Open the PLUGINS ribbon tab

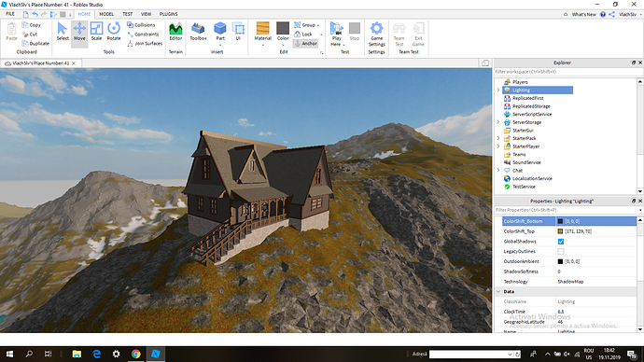point(168,14)
